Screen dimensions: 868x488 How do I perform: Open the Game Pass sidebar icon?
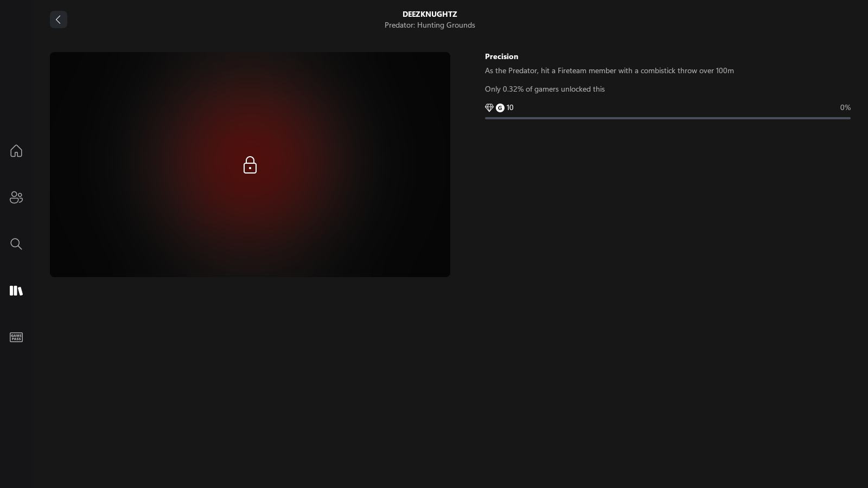[16, 337]
